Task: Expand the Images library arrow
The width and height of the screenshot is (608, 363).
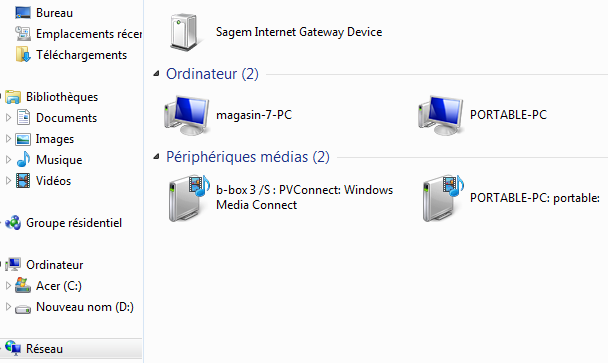Action: pyautogui.click(x=8, y=138)
